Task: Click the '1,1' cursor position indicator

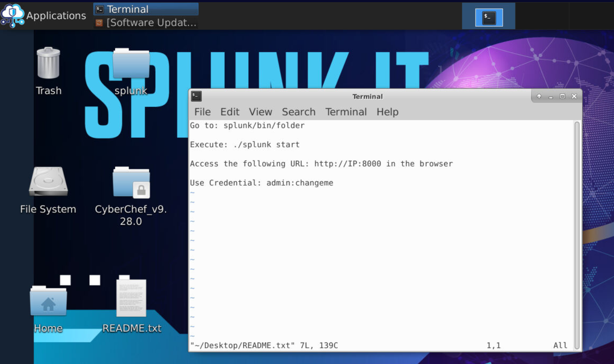Action: [493, 345]
